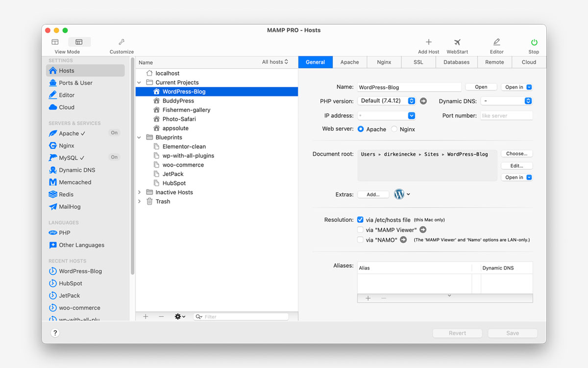The image size is (588, 368).
Task: Open the Dynamic DNS dropdown
Action: tap(506, 101)
